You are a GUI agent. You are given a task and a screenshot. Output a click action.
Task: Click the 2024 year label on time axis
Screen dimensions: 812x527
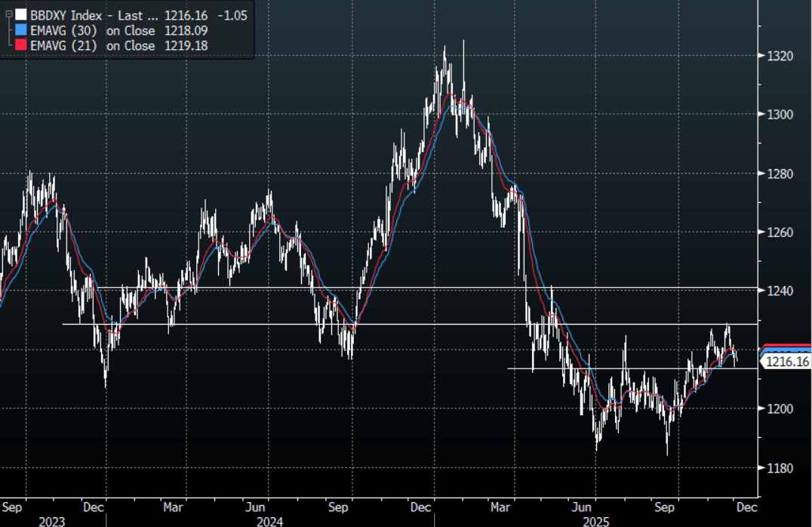click(x=268, y=521)
